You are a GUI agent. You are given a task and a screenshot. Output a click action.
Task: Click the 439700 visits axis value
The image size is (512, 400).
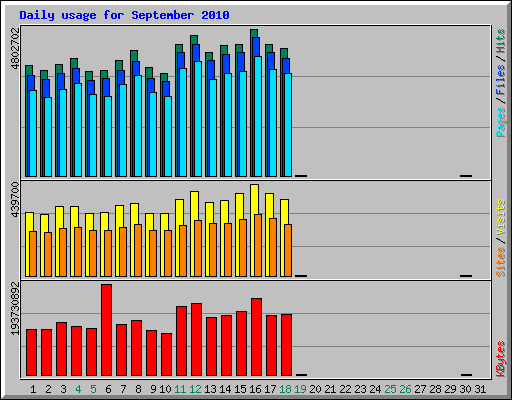15,199
